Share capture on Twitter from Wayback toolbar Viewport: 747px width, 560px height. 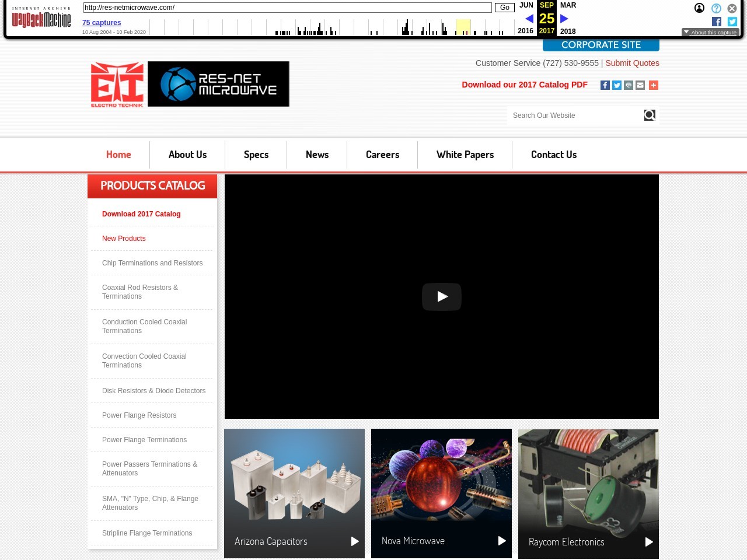tap(732, 22)
